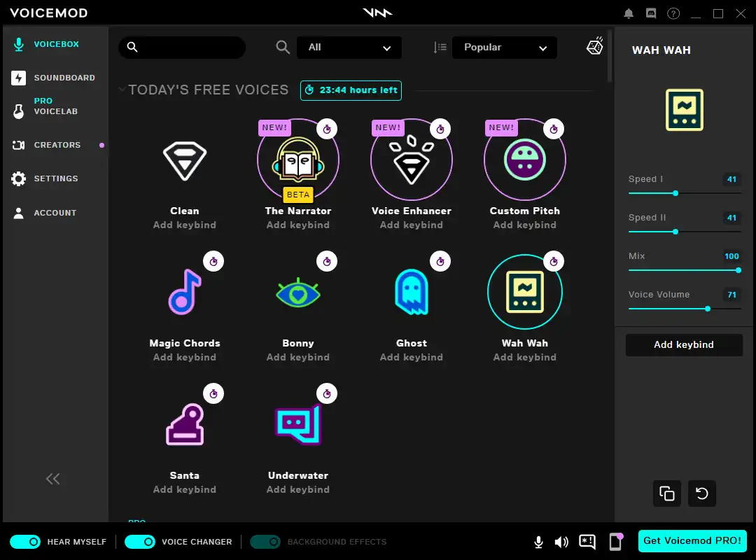The height and width of the screenshot is (560, 756).
Task: Click the voice list vertical scrollbar
Action: 610,55
